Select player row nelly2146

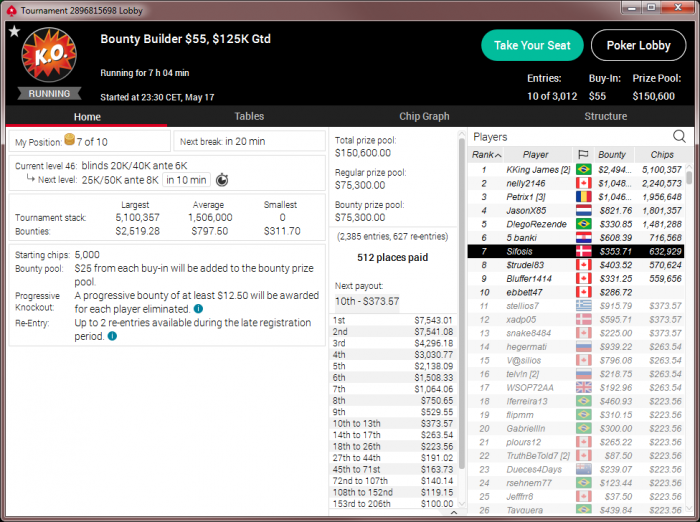click(x=576, y=183)
